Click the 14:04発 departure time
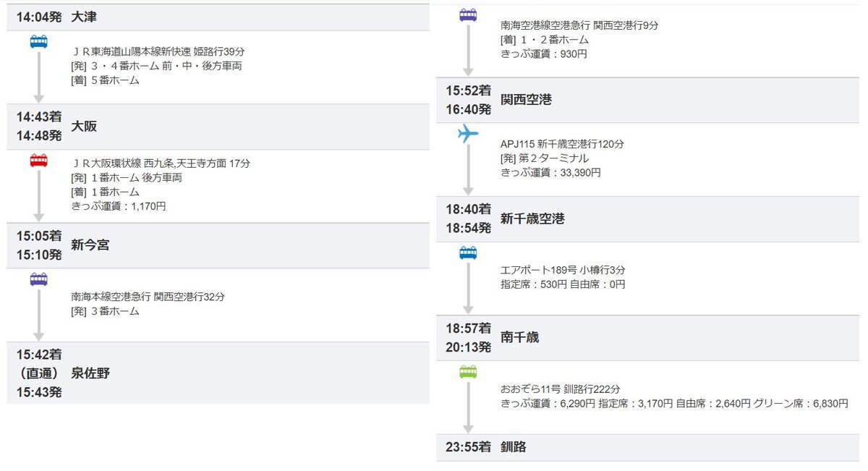This screenshot has width=868, height=471. click(39, 17)
